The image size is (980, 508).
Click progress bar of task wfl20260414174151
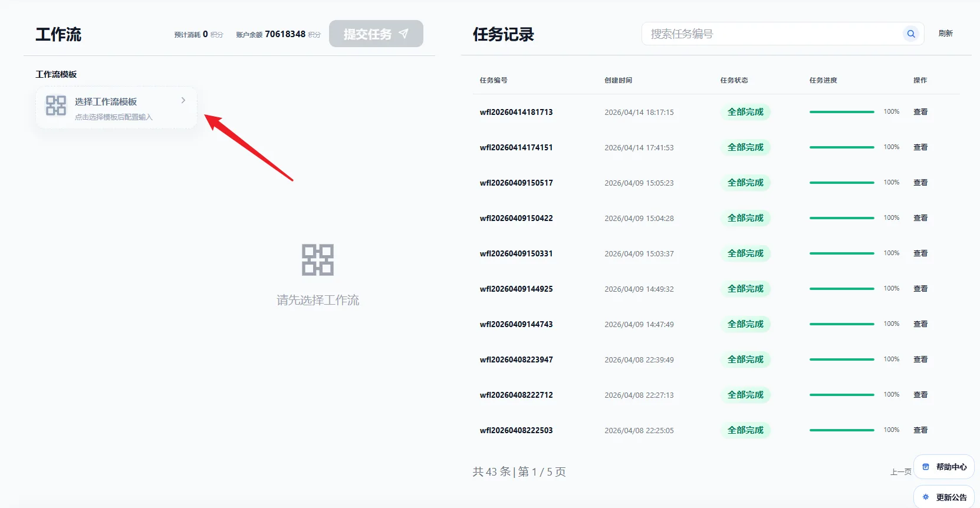(x=841, y=147)
